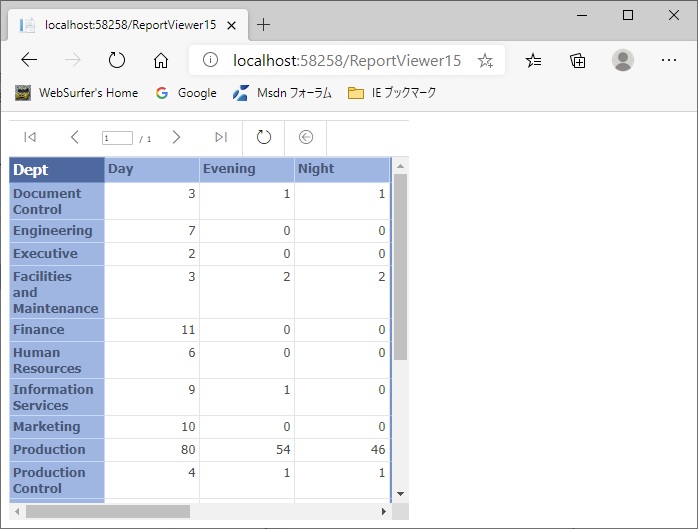Click the address bar URL
698x529 pixels.
click(347, 60)
